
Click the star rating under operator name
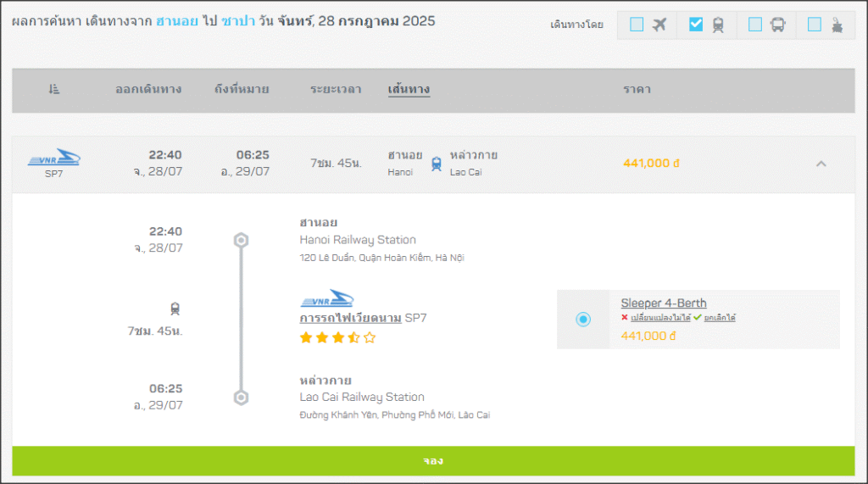[337, 337]
